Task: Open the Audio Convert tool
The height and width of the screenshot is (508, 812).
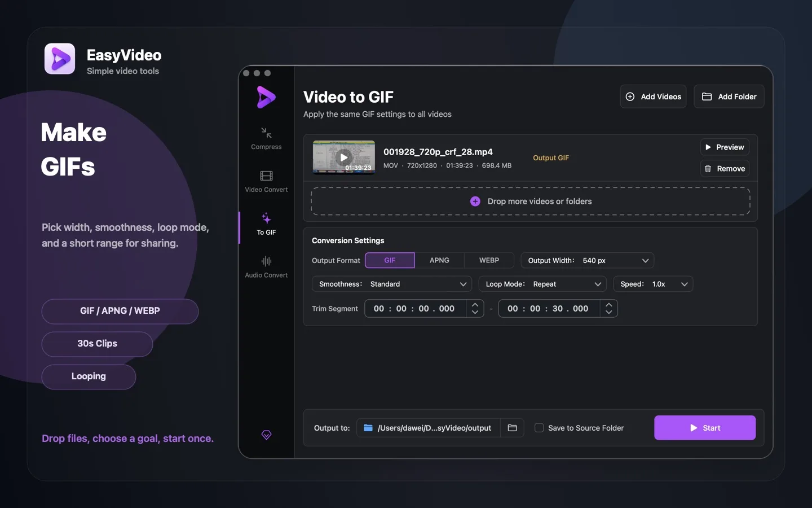Action: [x=266, y=267]
